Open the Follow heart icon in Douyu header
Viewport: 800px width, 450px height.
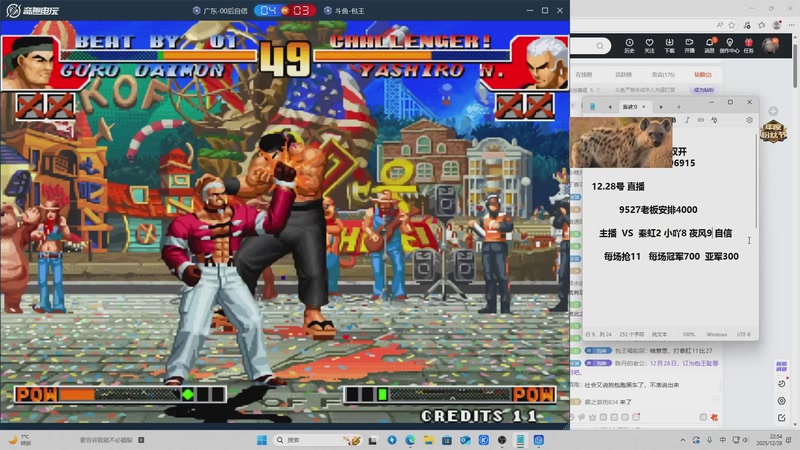pyautogui.click(x=649, y=45)
